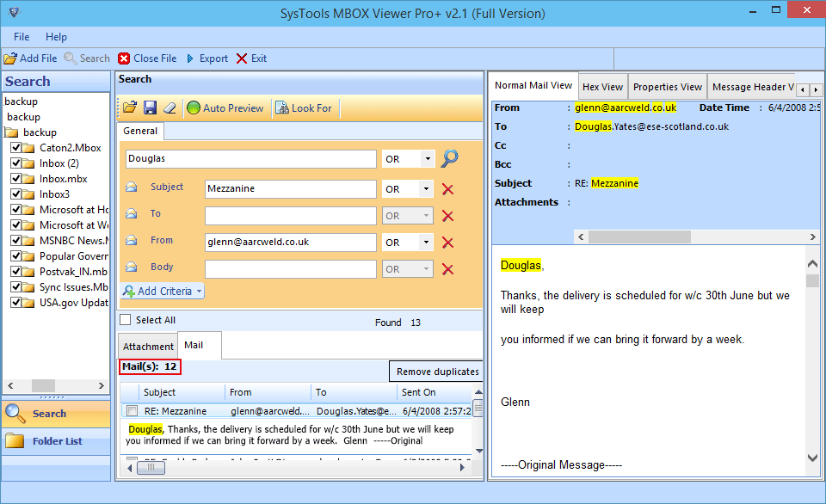Click the From field with glenn@aarcweld.co.uk

pyautogui.click(x=290, y=242)
